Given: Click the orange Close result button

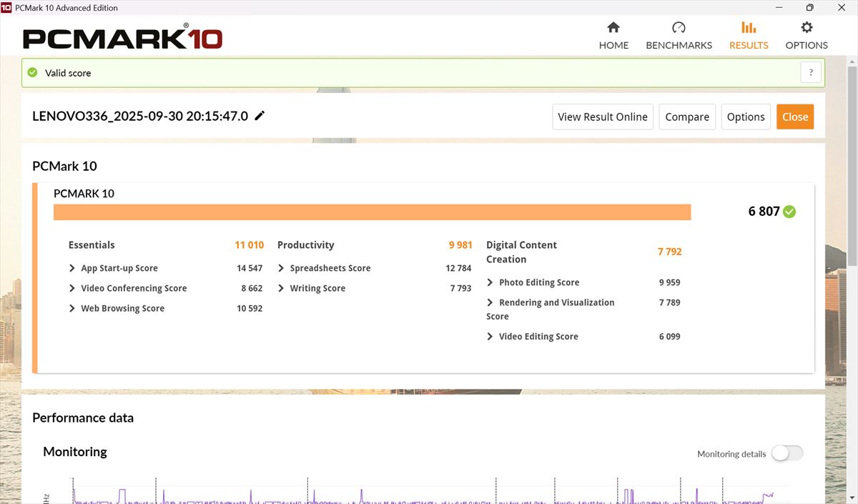Looking at the screenshot, I should click(x=794, y=117).
